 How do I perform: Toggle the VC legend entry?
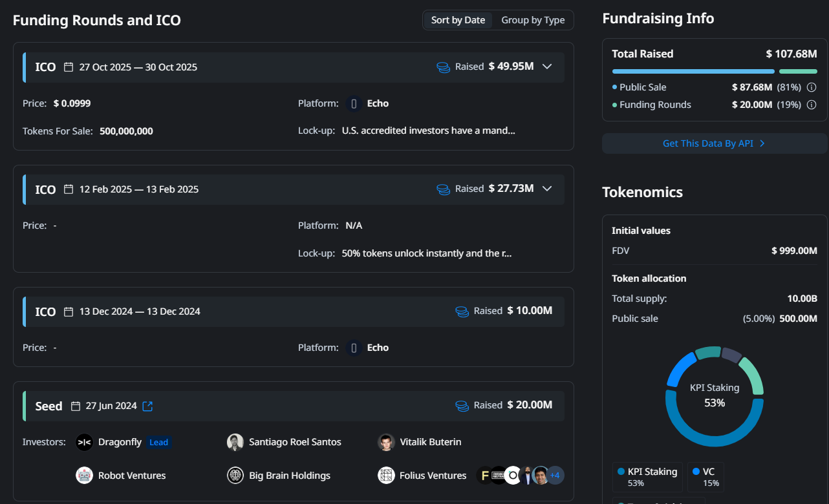click(x=705, y=477)
